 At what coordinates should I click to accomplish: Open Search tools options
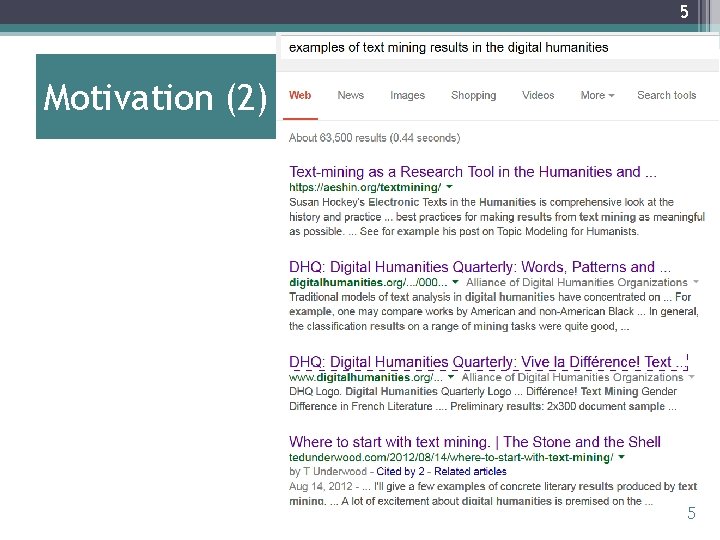(666, 95)
